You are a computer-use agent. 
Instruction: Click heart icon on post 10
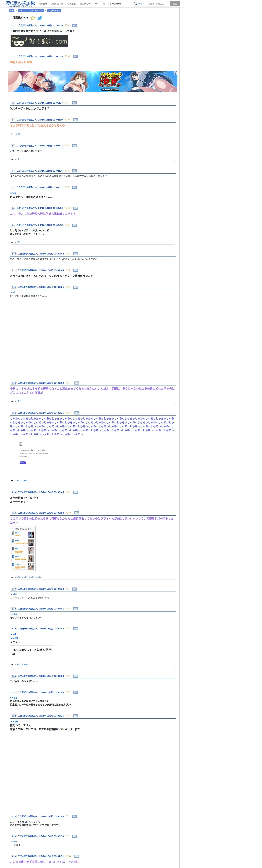coord(67,253)
